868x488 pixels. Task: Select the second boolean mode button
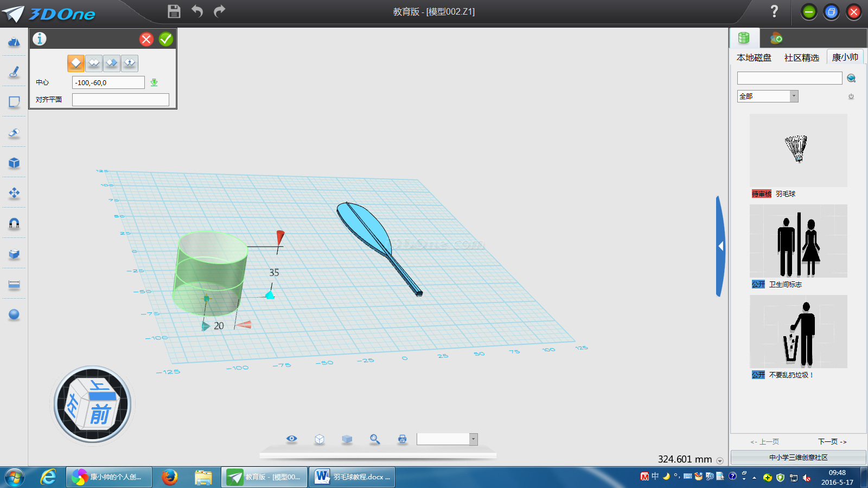click(x=94, y=63)
